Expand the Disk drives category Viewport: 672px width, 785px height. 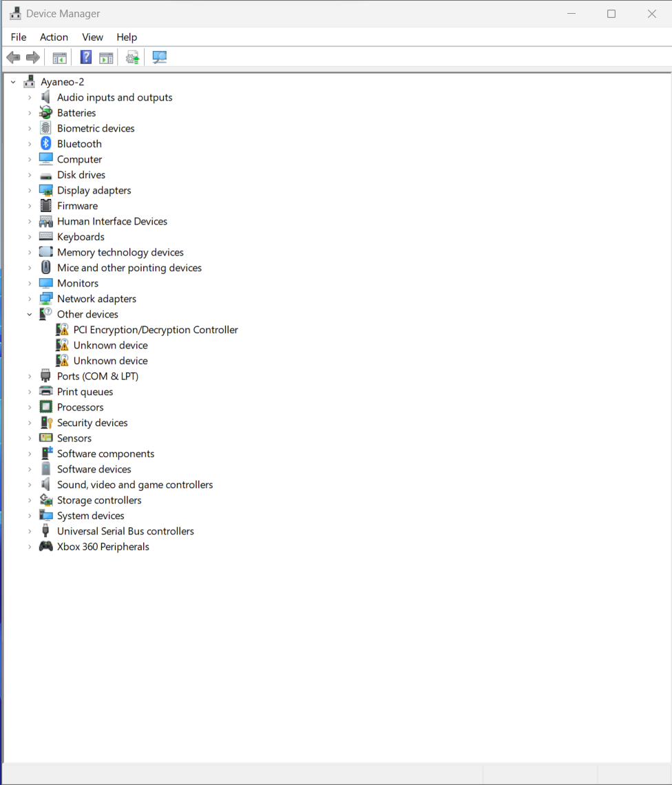[x=30, y=175]
